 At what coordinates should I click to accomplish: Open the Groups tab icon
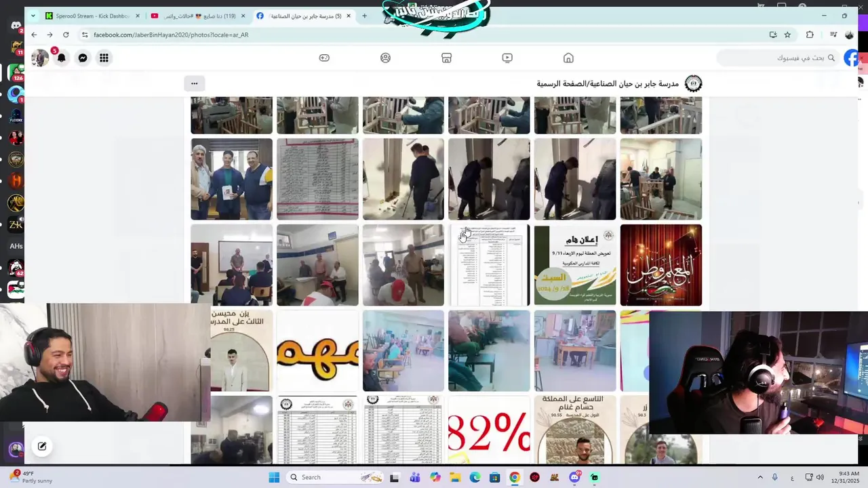(x=385, y=58)
